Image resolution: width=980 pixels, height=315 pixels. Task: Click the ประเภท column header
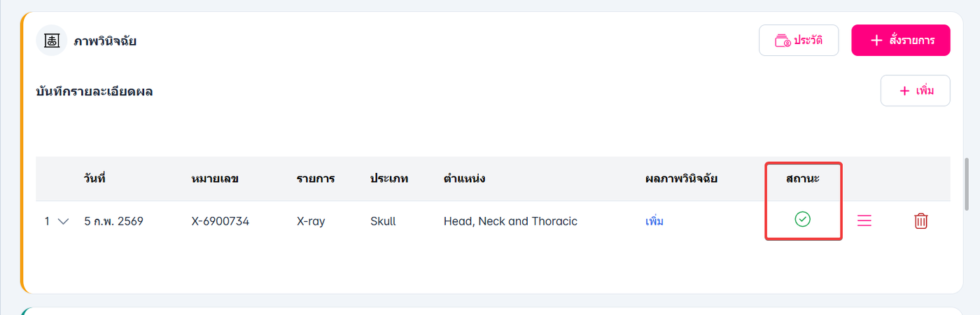pos(389,178)
